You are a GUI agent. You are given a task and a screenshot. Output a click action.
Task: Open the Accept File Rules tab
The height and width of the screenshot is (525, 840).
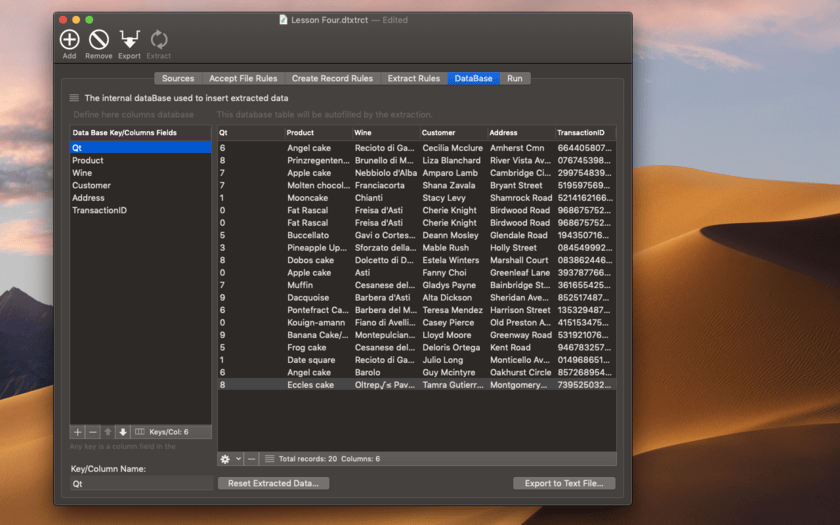pos(243,78)
